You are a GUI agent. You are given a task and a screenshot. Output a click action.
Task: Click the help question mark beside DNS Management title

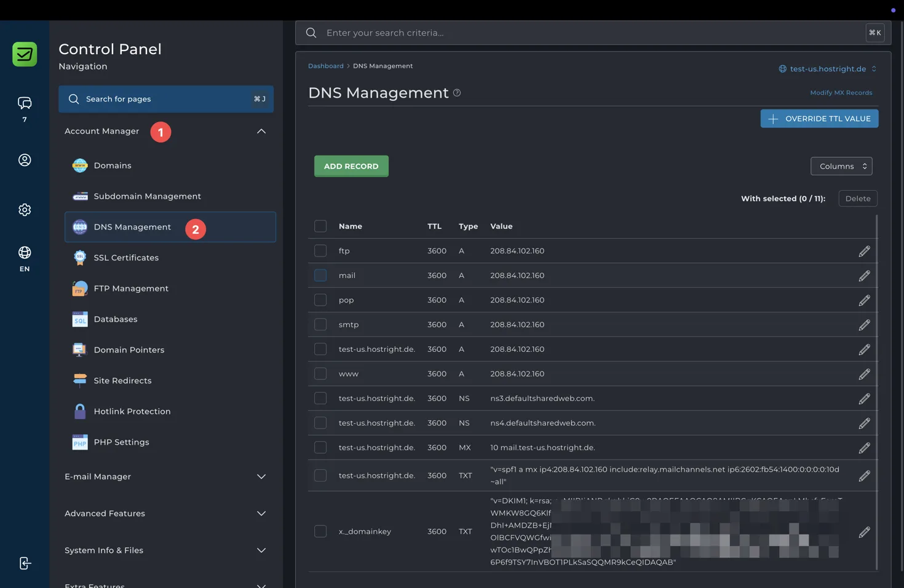coord(457,93)
